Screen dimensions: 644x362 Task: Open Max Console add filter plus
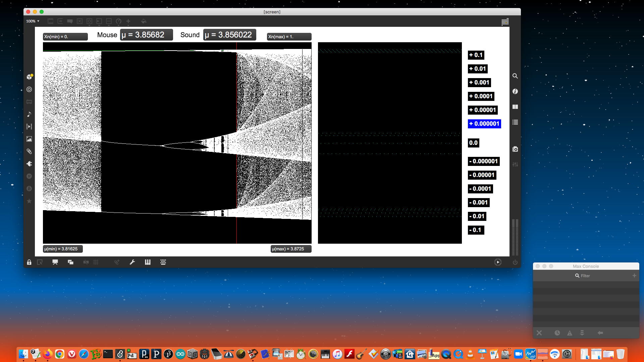pyautogui.click(x=634, y=276)
